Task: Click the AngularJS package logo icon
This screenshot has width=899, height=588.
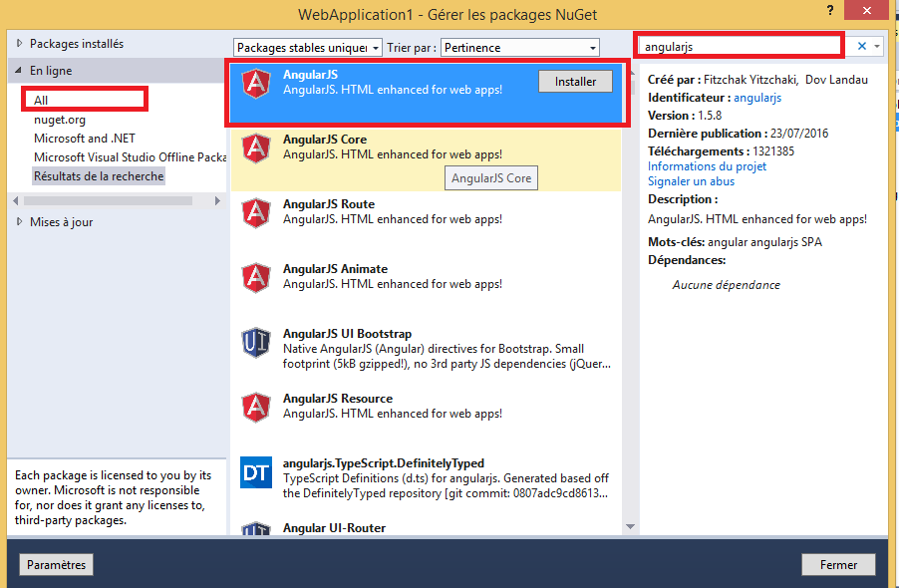Action: 256,84
